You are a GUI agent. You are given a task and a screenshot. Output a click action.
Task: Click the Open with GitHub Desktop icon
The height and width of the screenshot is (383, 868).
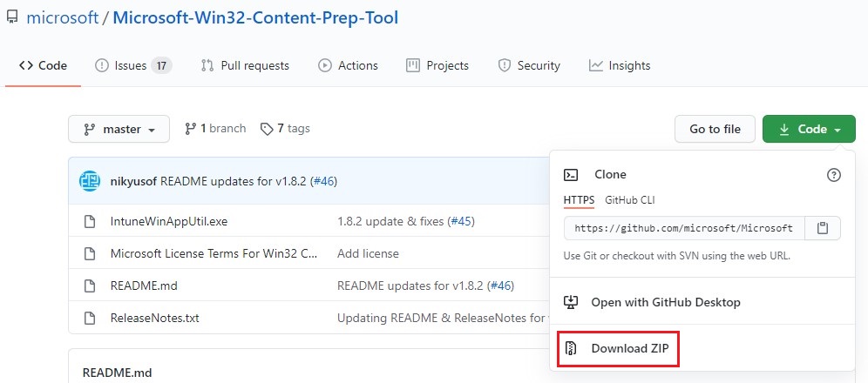coord(572,302)
